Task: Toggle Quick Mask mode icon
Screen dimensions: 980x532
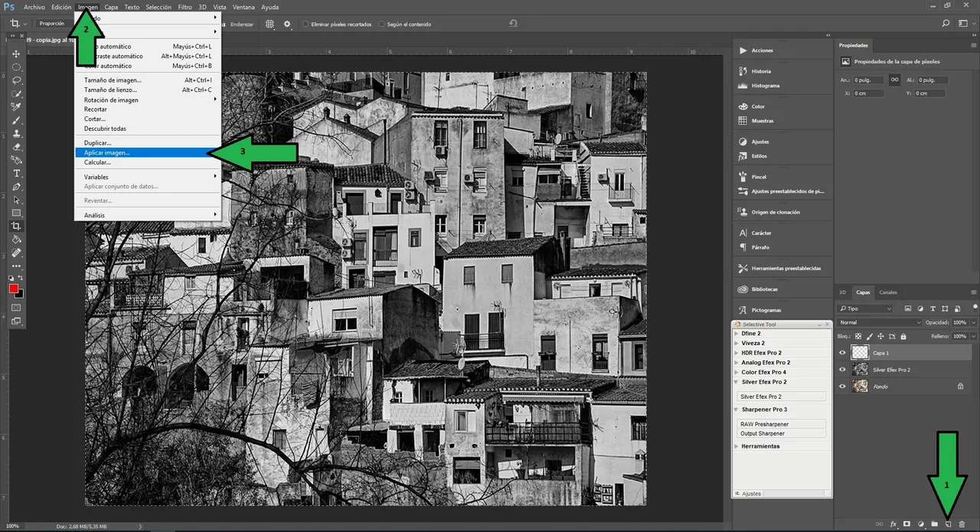Action: click(x=16, y=308)
